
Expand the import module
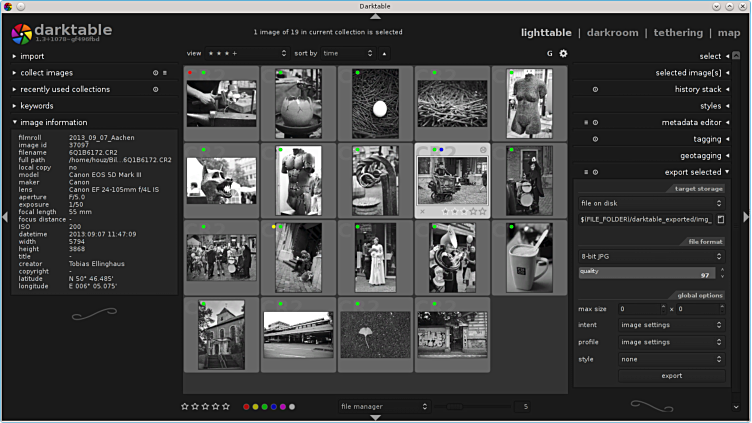pos(32,56)
